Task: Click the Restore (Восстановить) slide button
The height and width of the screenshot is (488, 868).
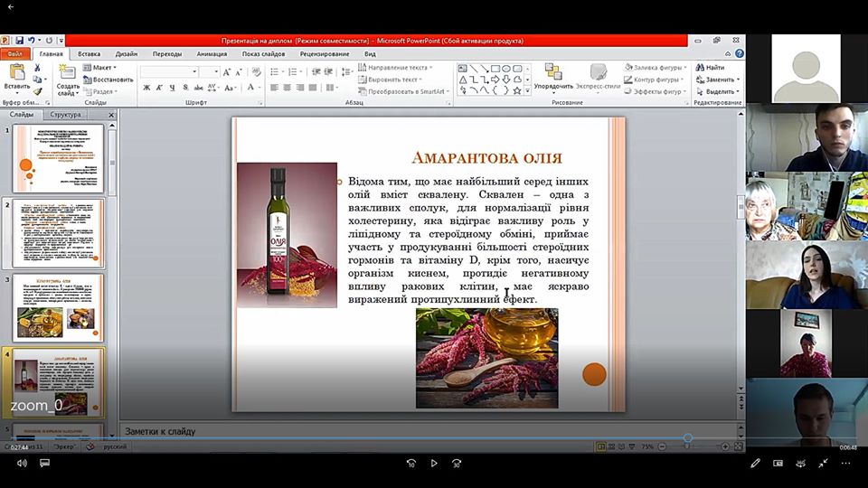Action: tap(109, 80)
